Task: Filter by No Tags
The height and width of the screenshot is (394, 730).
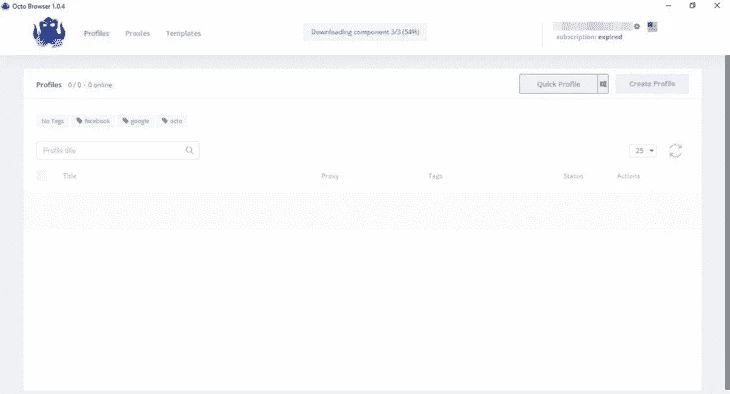Action: (52, 121)
